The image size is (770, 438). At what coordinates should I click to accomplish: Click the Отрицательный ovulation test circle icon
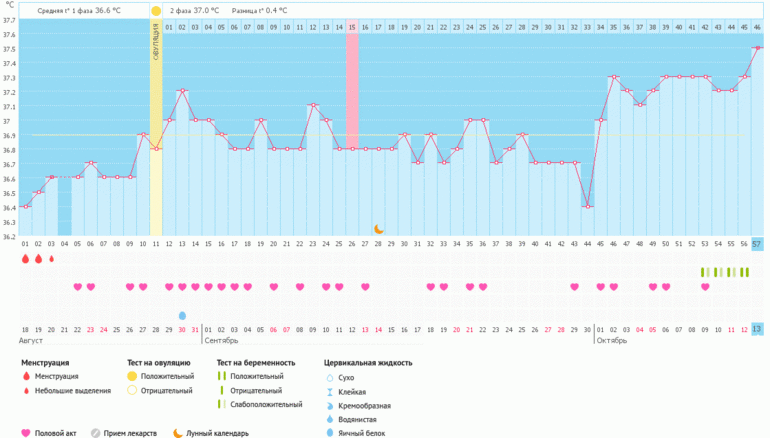132,391
